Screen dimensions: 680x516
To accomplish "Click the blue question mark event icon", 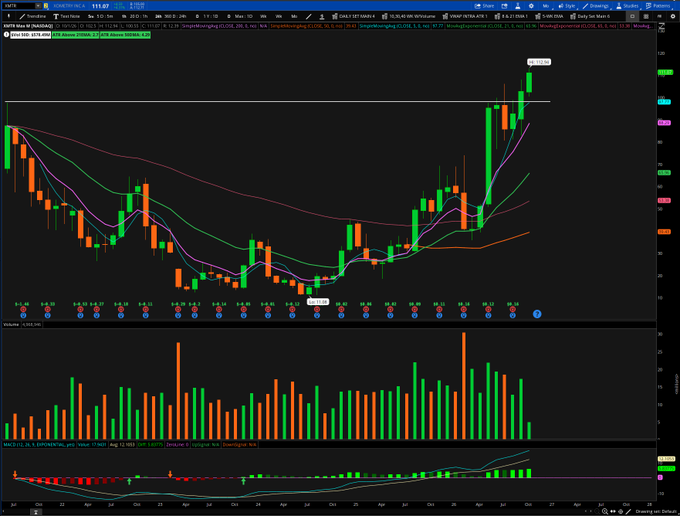I will (537, 314).
